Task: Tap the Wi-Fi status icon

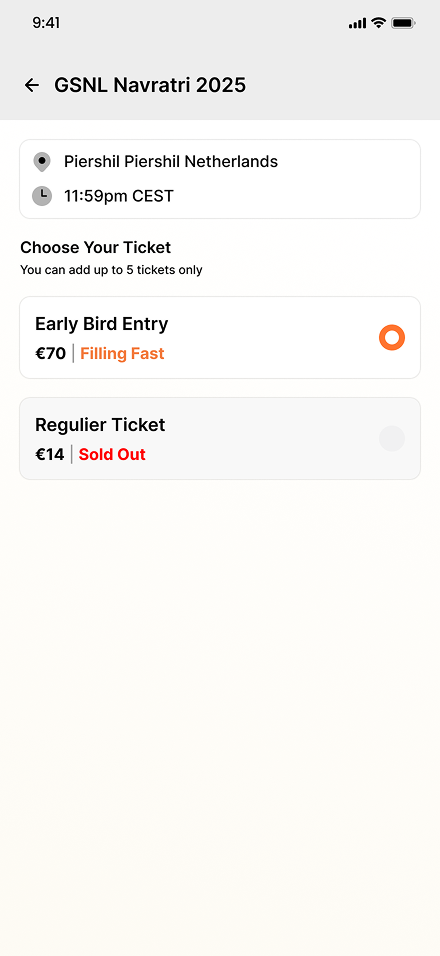Action: (378, 23)
